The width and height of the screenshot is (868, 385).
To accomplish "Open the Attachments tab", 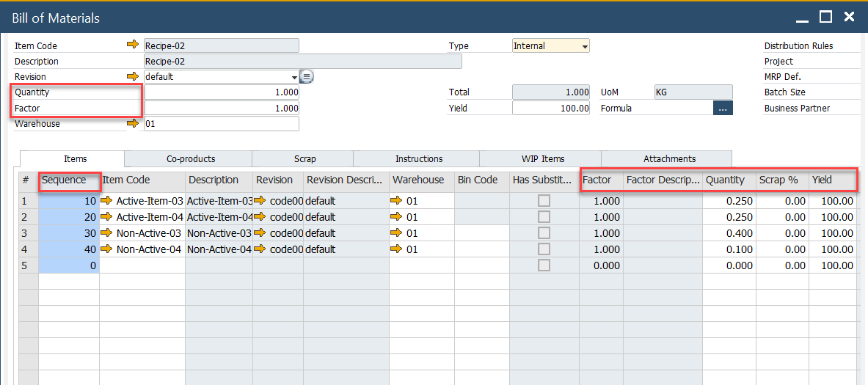I will 669,159.
